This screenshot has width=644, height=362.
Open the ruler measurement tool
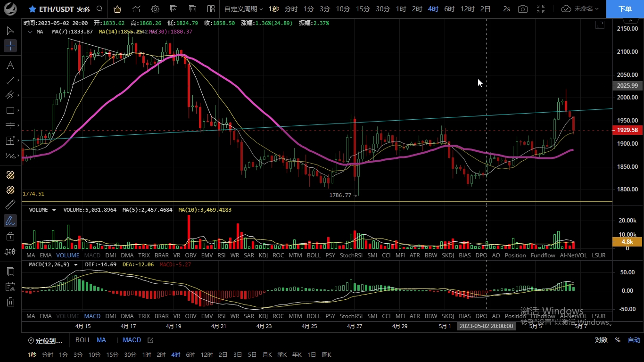(x=10, y=205)
